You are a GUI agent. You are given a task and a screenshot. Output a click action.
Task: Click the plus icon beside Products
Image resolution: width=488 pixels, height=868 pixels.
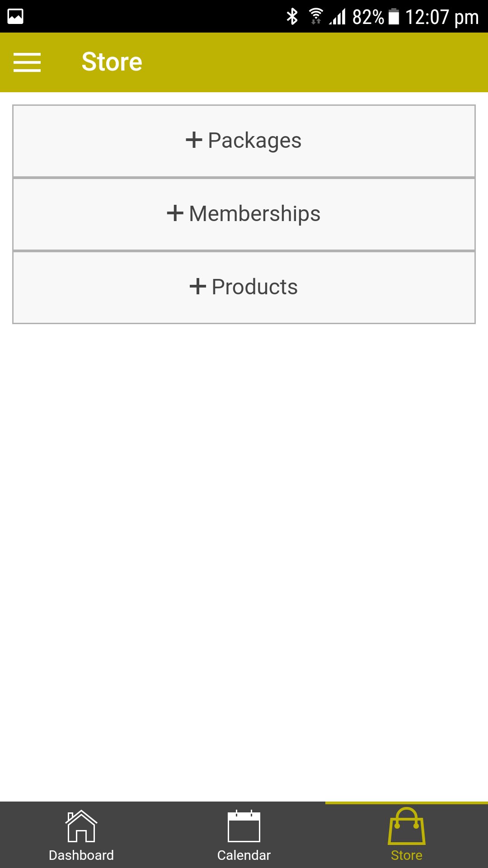click(x=197, y=287)
